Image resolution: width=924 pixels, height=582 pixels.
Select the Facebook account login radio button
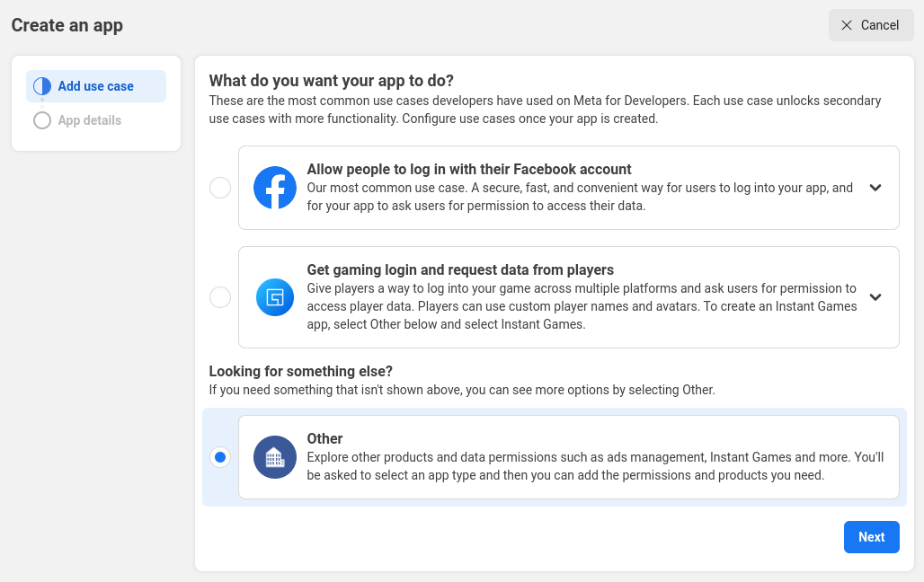click(220, 187)
